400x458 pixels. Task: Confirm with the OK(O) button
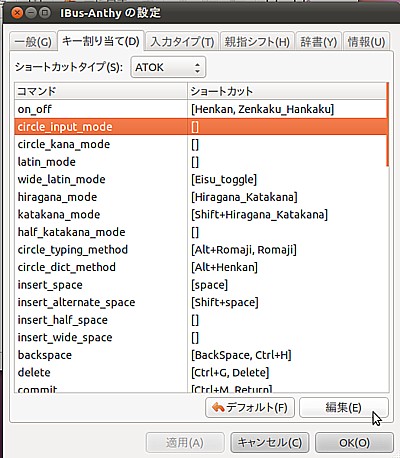point(354,443)
